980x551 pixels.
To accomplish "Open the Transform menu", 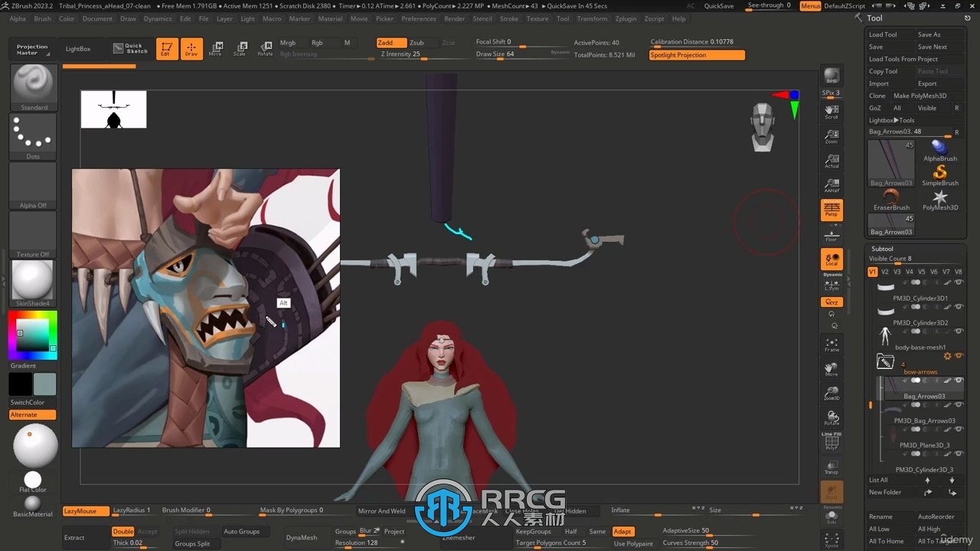I will (x=592, y=18).
